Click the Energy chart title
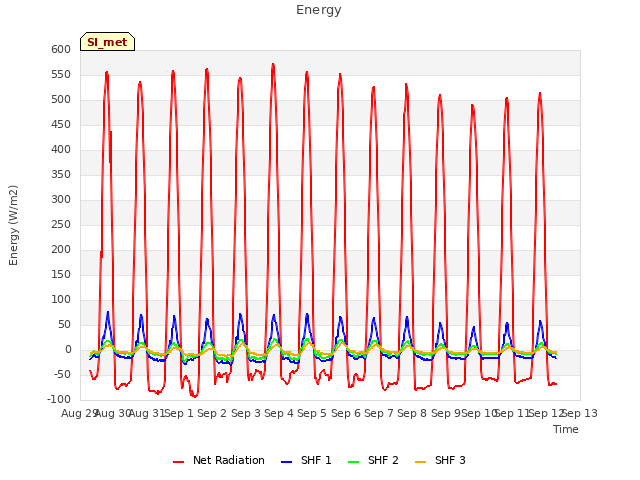The width and height of the screenshot is (640, 480). pos(319,10)
